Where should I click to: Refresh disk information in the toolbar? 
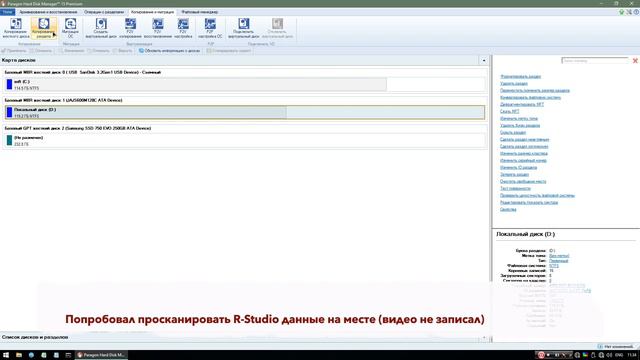169,51
